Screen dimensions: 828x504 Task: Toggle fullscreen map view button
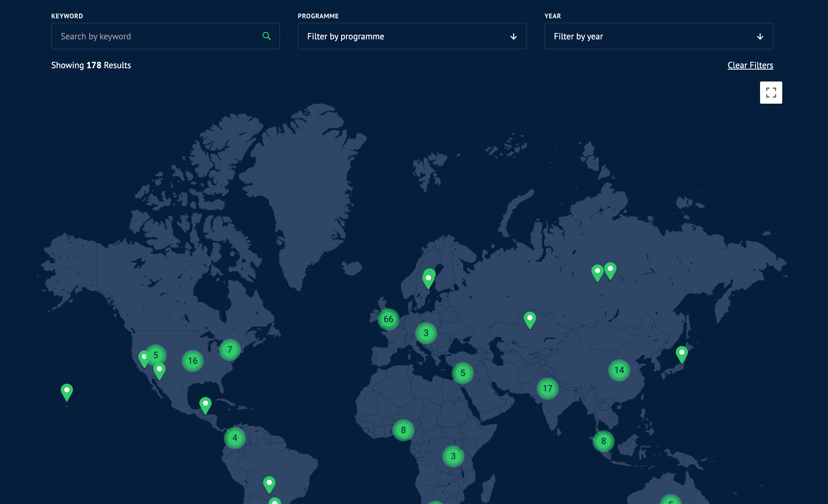coord(771,92)
